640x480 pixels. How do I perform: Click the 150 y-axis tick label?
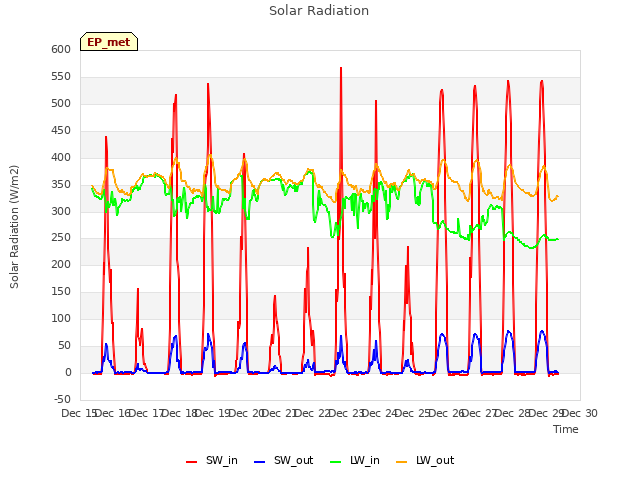[61, 291]
